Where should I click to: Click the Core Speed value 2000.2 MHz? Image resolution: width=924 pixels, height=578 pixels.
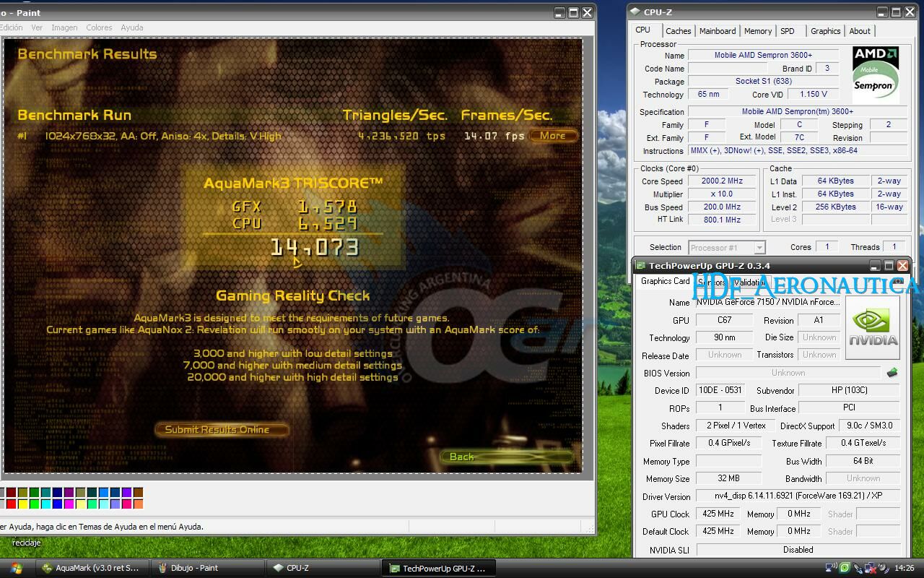721,181
